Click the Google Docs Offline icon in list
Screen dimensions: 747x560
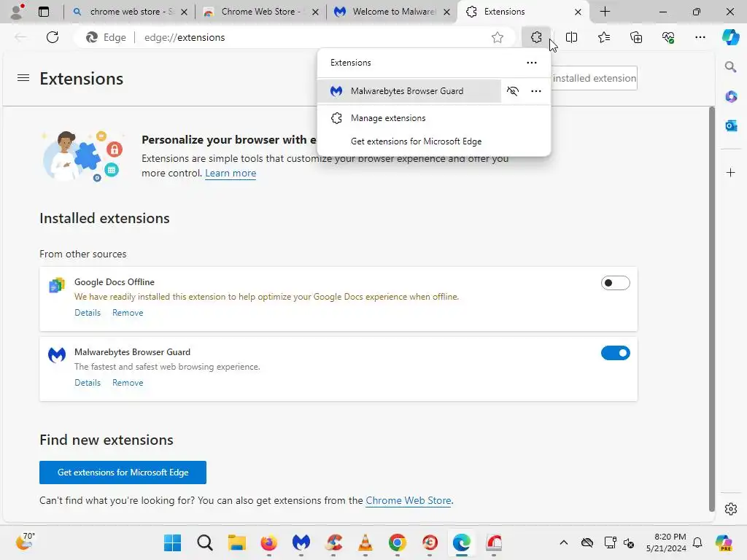(x=57, y=285)
